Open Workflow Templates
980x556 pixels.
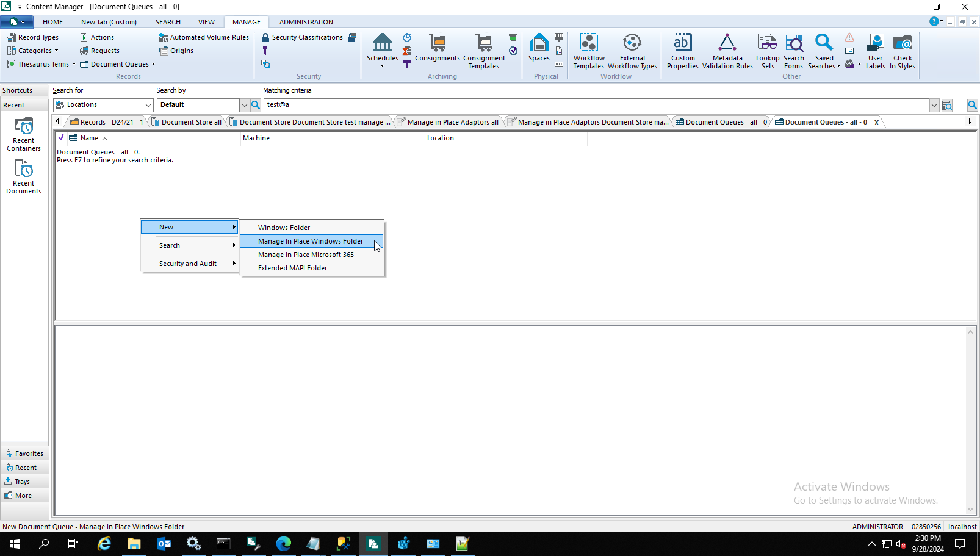tap(589, 51)
